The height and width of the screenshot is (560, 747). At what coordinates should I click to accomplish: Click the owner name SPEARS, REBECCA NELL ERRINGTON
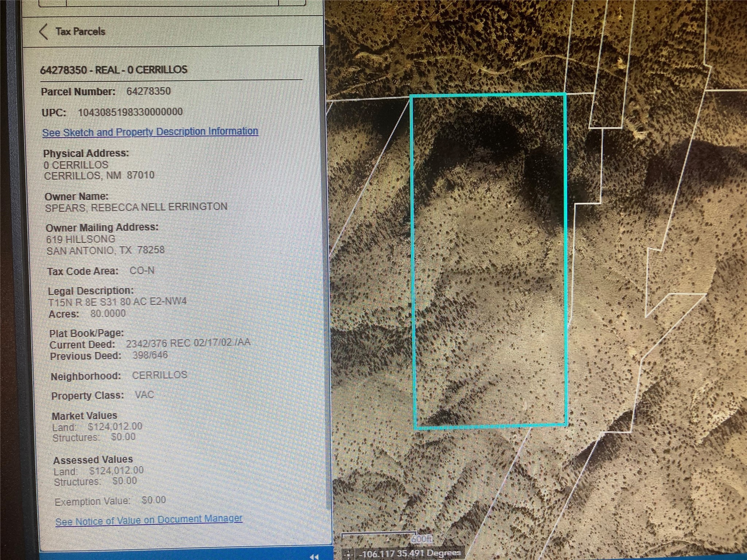click(x=136, y=207)
